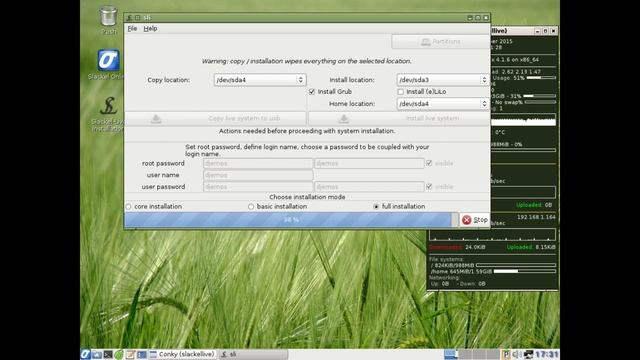Switch to the first workspace in pager
Image resolution: width=640 pixels, height=360 pixels.
[x=451, y=354]
